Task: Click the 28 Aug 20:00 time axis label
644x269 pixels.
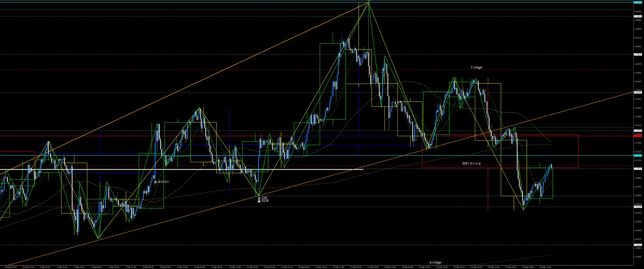Action: point(11,267)
